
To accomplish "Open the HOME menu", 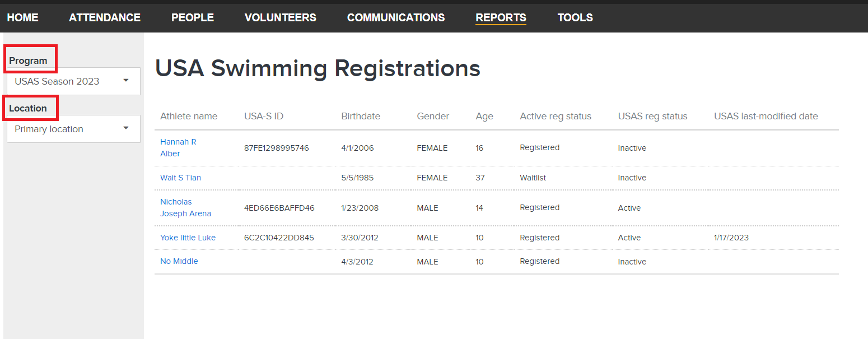I will (23, 17).
